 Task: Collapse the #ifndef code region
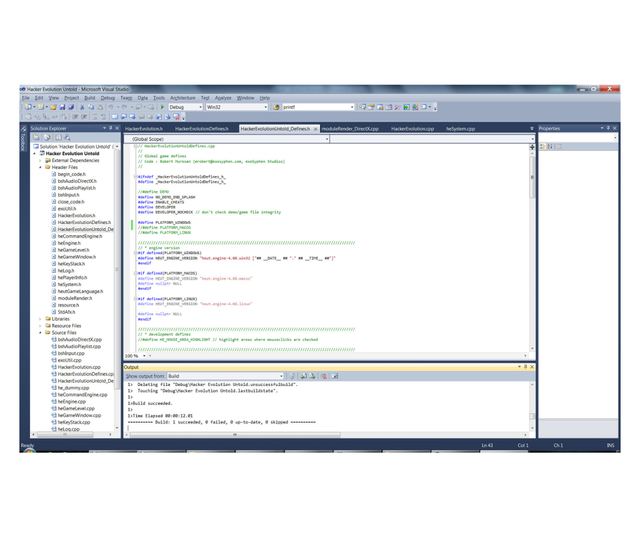135,177
